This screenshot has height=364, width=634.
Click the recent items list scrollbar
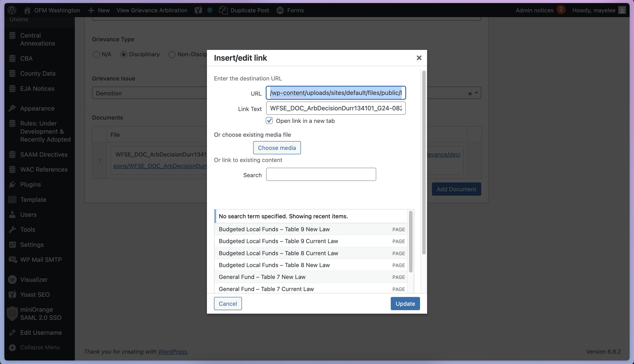411,242
